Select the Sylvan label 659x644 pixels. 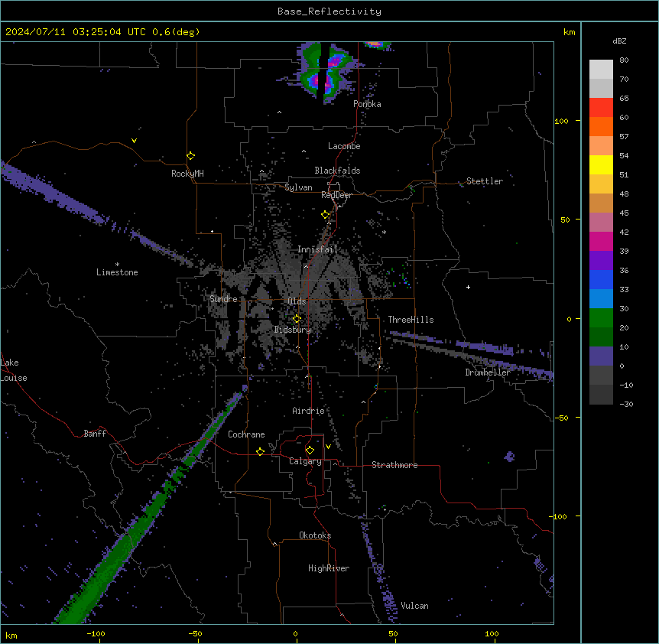[298, 187]
